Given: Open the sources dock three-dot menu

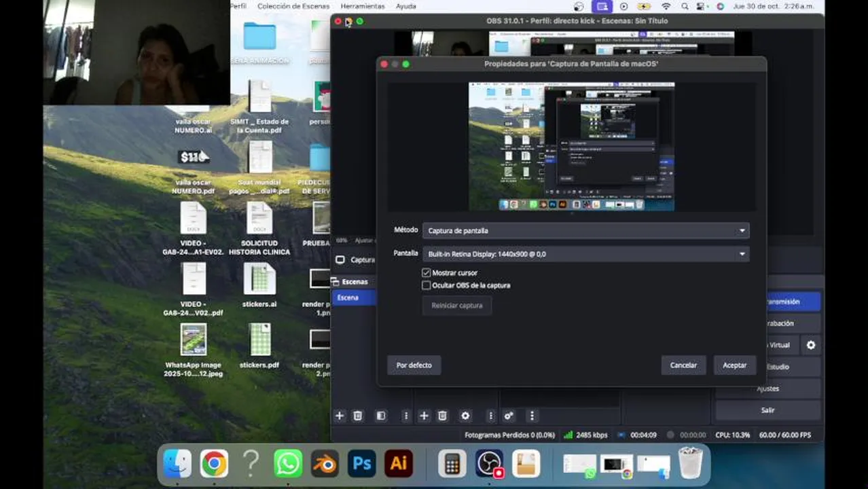Looking at the screenshot, I should (x=490, y=416).
